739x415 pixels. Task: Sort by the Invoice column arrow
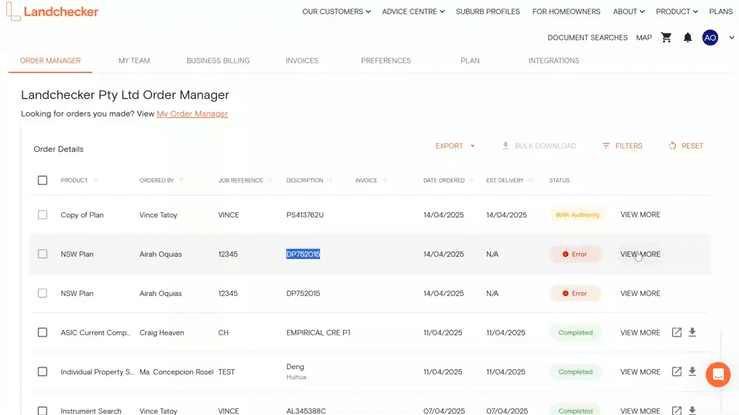[x=385, y=180]
